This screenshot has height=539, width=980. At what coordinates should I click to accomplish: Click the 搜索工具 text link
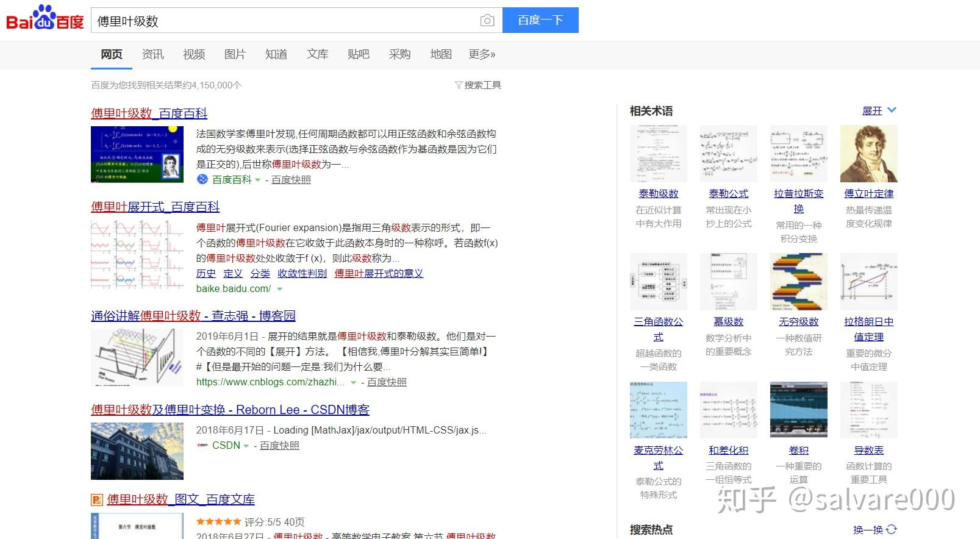tap(483, 85)
